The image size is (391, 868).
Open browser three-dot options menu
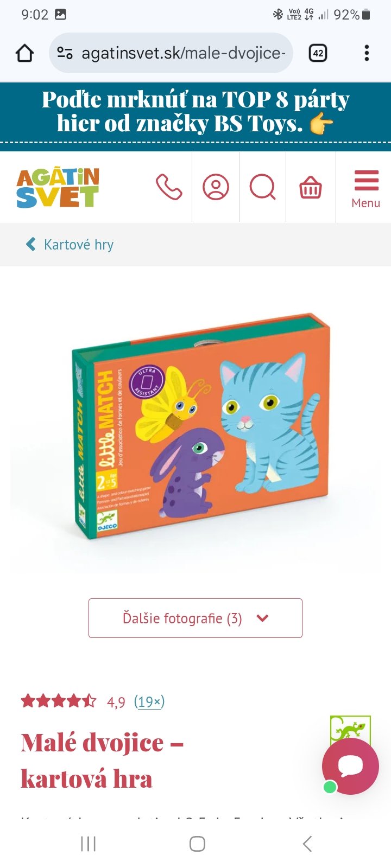point(367,53)
